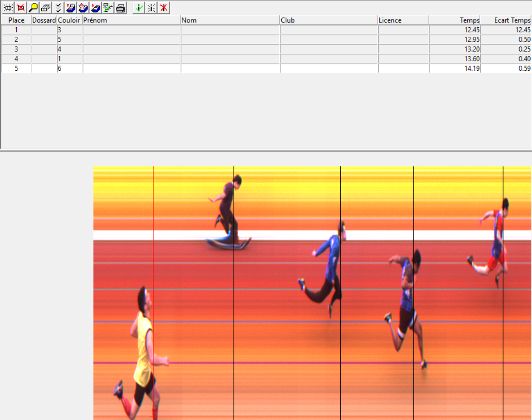Image resolution: width=532 pixels, height=420 pixels.
Task: Select Place 5 row cell
Action: [16, 68]
